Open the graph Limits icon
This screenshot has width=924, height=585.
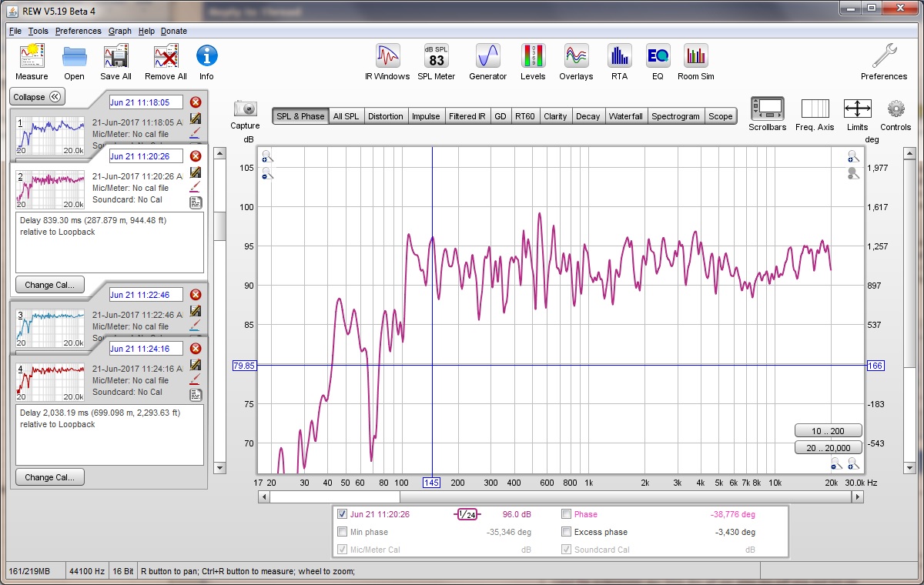pyautogui.click(x=857, y=109)
